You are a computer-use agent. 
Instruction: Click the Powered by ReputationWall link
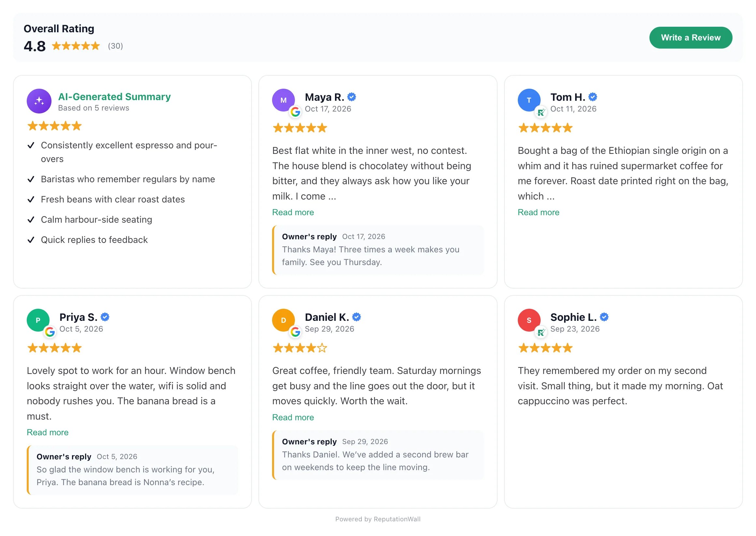tap(378, 519)
